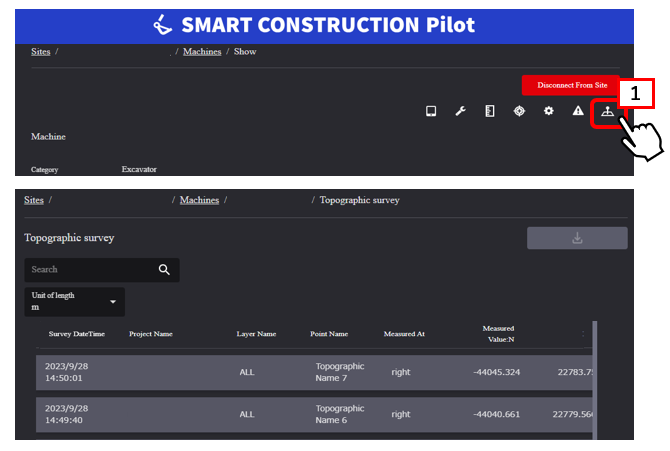Click the Measured At column header

point(404,334)
